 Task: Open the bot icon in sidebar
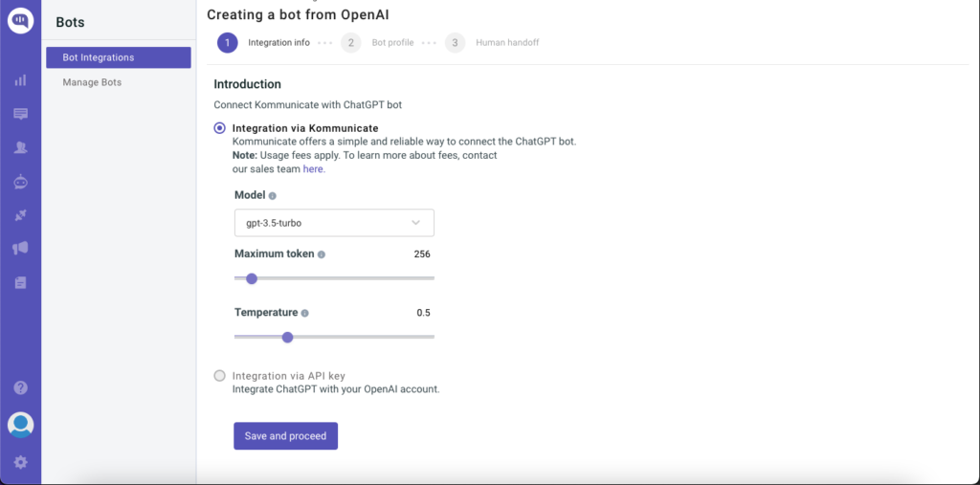pos(21,182)
